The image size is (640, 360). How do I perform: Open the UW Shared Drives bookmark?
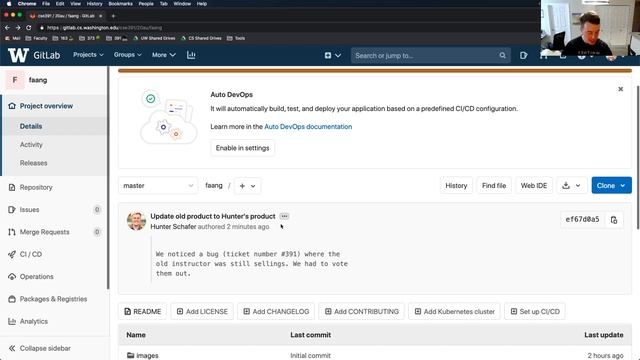[155, 38]
